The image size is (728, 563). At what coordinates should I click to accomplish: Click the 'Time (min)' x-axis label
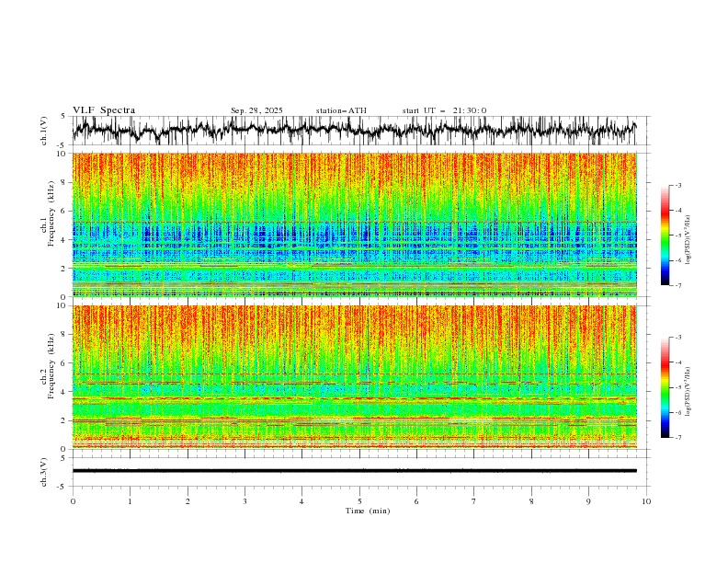368,511
